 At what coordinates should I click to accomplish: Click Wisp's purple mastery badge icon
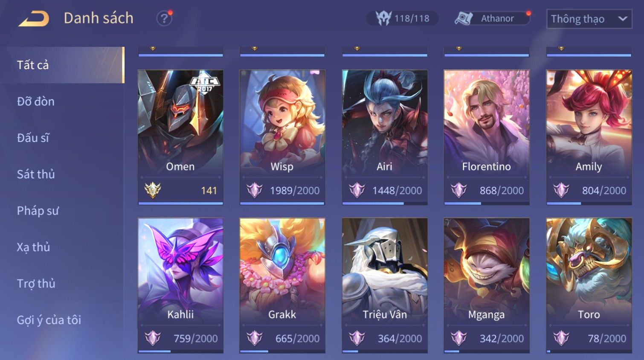(x=255, y=190)
